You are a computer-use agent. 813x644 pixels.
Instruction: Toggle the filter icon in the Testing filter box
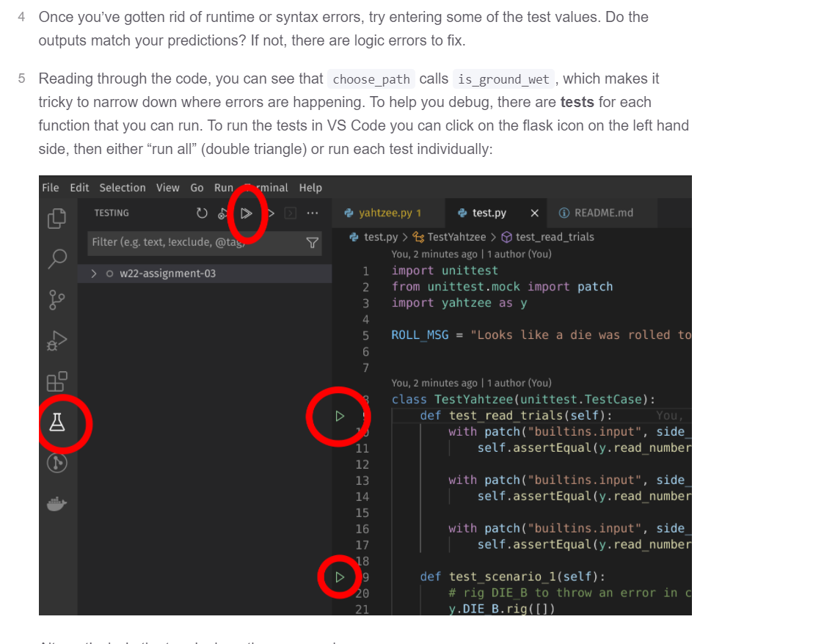click(x=312, y=241)
